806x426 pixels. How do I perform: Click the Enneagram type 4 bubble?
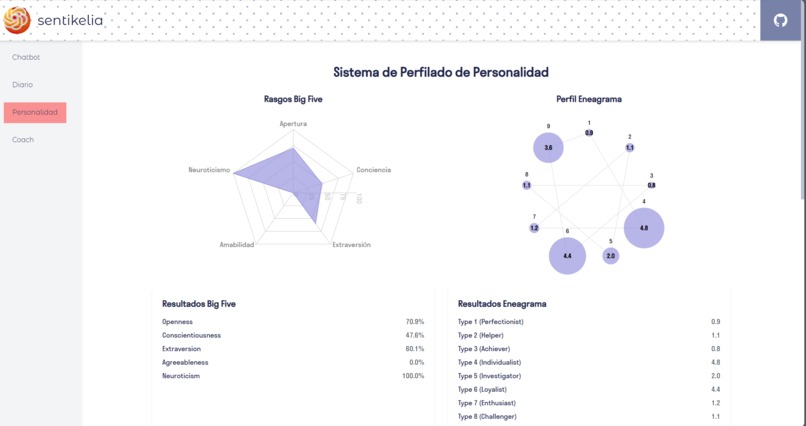tap(644, 228)
